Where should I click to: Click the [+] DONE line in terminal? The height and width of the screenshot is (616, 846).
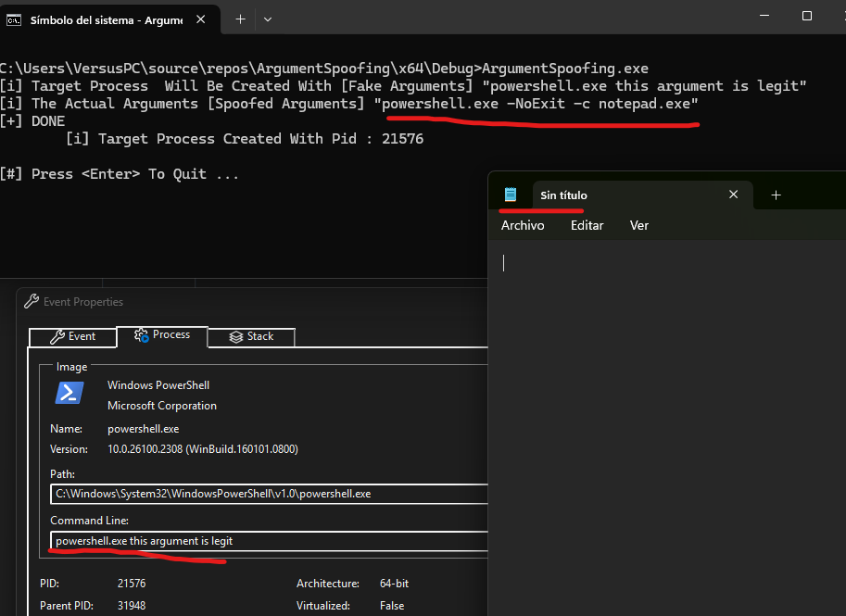pos(32,121)
